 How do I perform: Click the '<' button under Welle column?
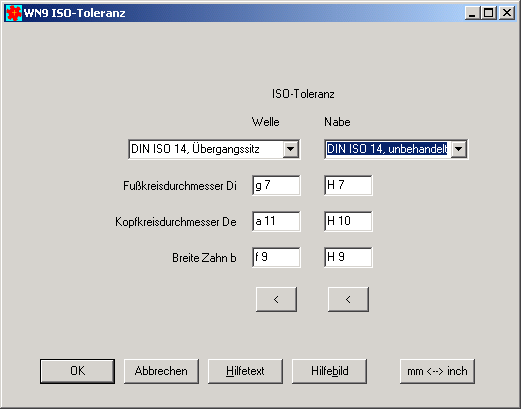[276, 299]
